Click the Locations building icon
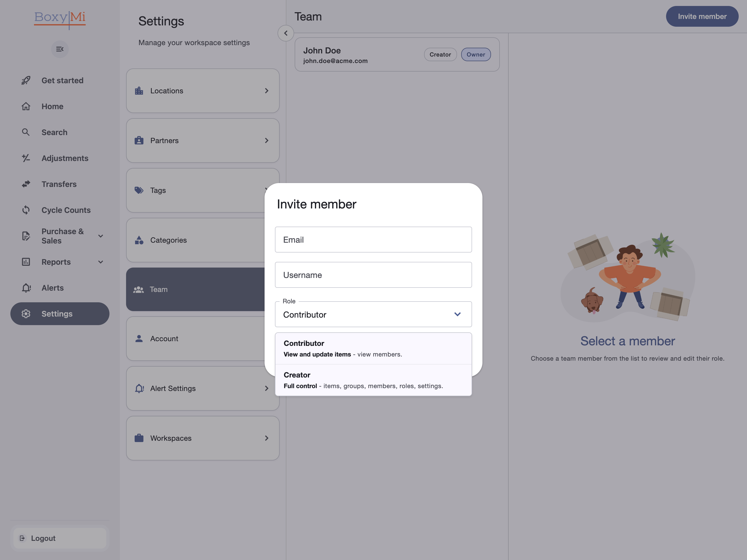This screenshot has height=560, width=747. click(x=139, y=91)
